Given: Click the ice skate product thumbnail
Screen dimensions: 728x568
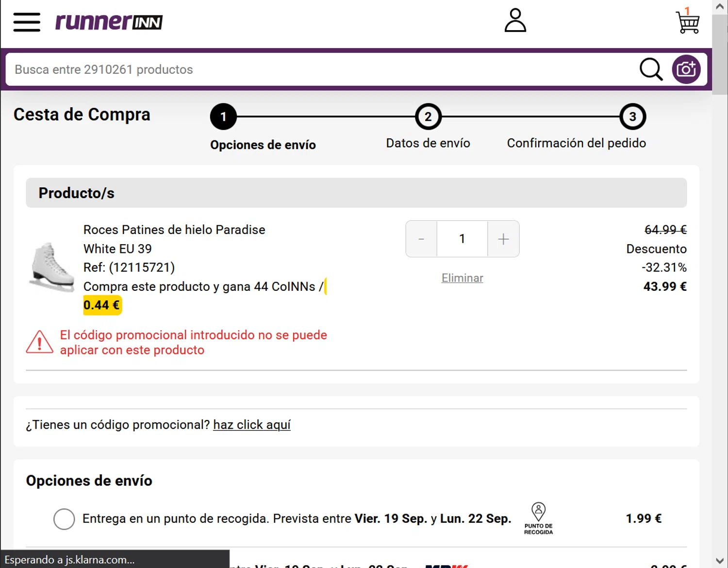Looking at the screenshot, I should tap(52, 267).
